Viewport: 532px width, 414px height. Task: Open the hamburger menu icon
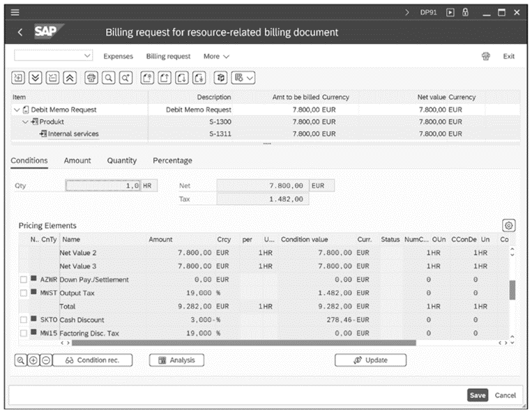15,13
